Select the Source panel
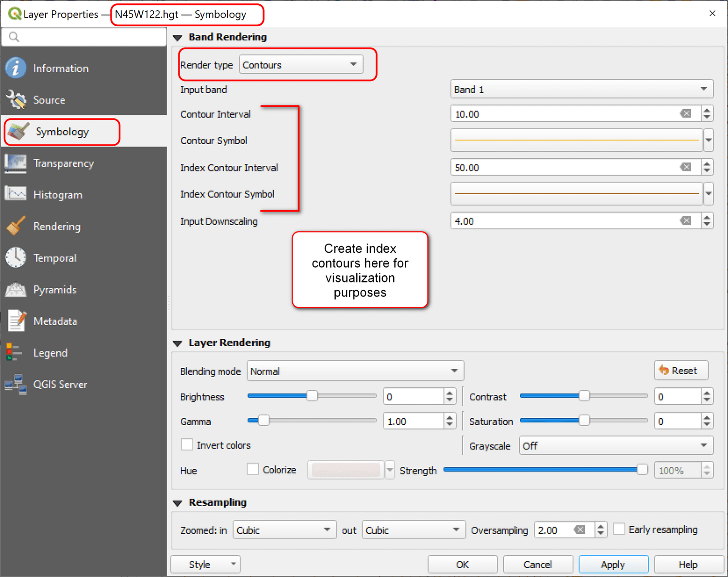 [x=49, y=99]
